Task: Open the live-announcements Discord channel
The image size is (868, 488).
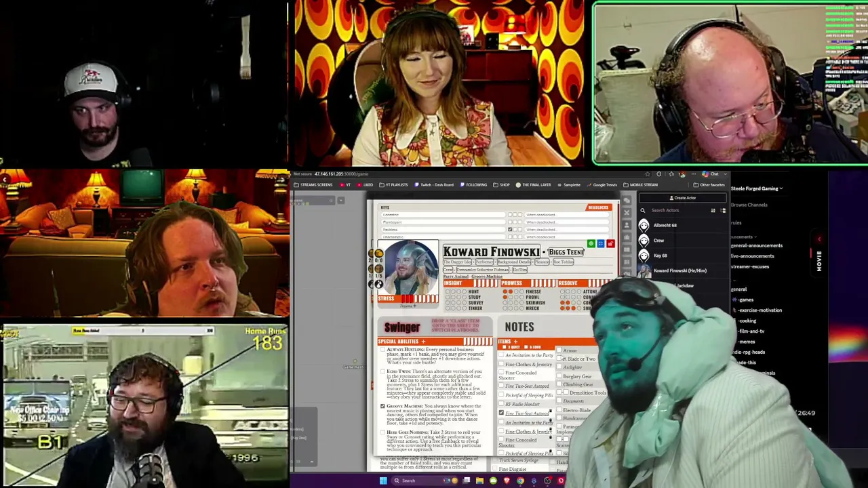Action: [x=753, y=256]
